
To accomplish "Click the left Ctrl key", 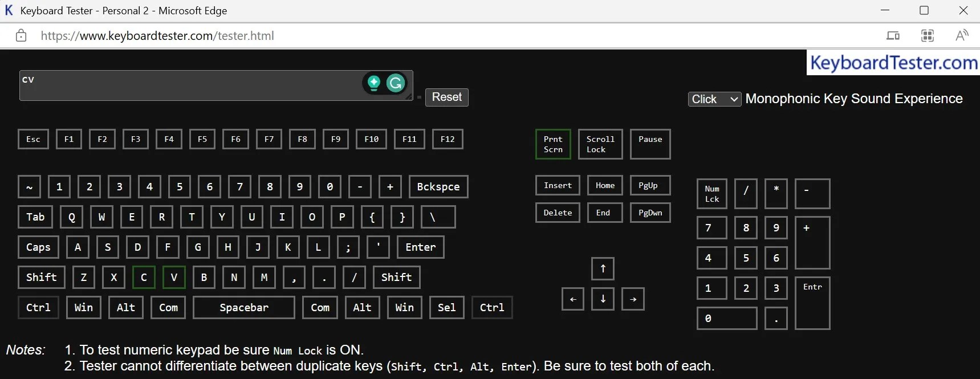I will click(38, 308).
